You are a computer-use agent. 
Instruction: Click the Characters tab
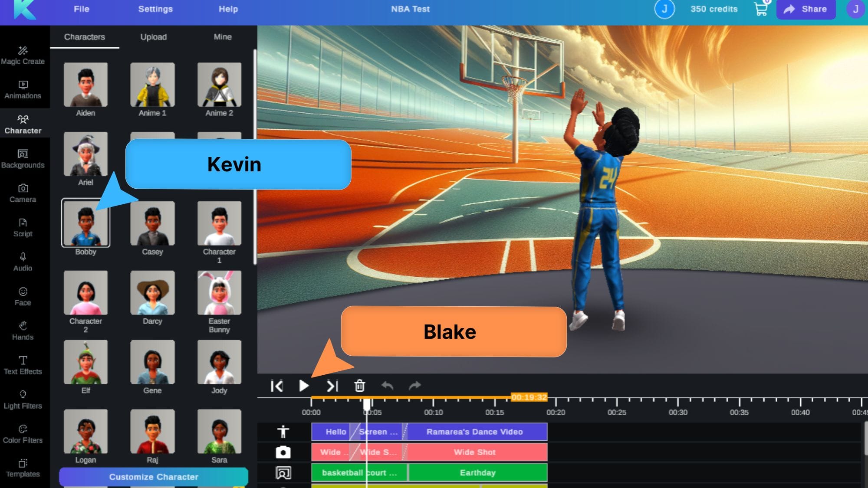click(x=84, y=37)
